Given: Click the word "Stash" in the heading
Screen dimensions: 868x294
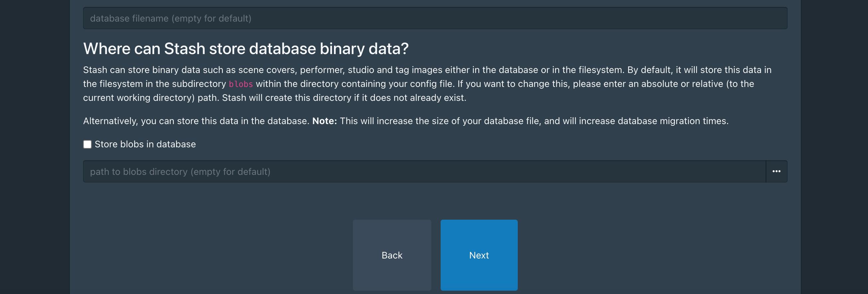Looking at the screenshot, I should point(184,49).
